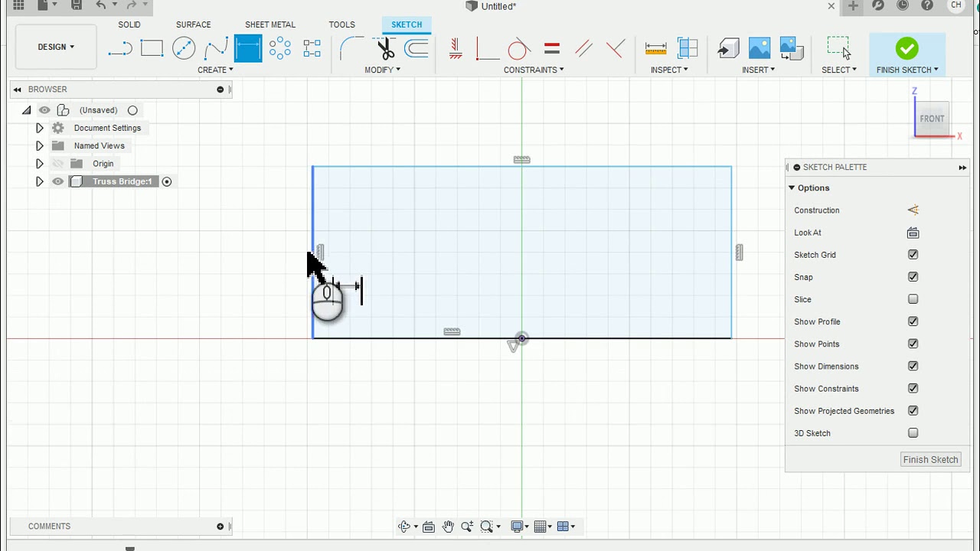
Task: Open the SELECT dropdown menu
Action: pyautogui.click(x=839, y=70)
